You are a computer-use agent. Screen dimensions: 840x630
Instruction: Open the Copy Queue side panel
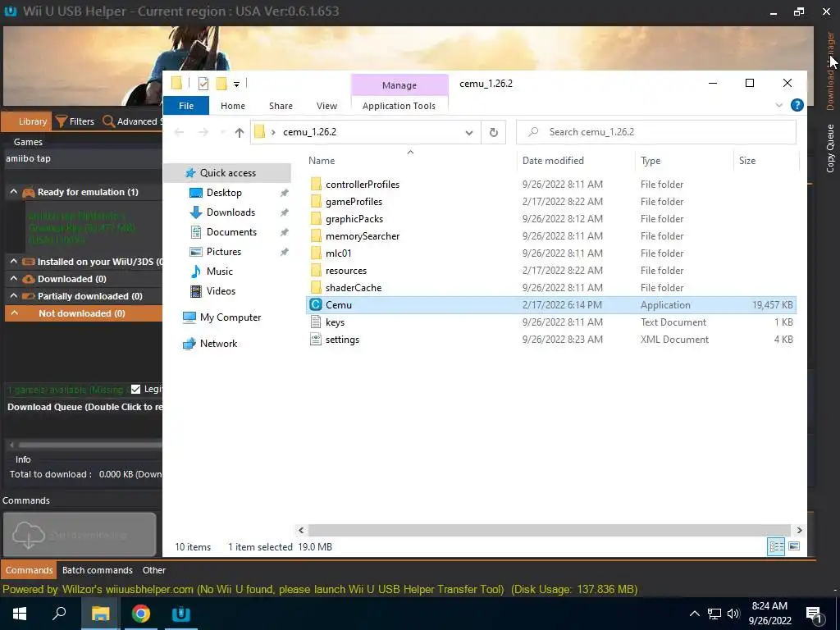click(x=830, y=148)
